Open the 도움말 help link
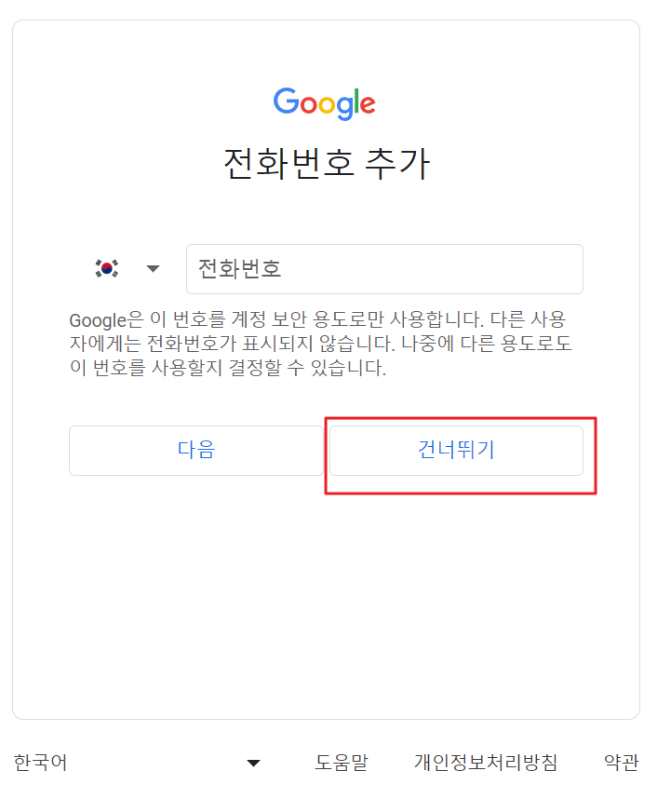Image resolution: width=657 pixels, height=812 pixels. (x=342, y=762)
